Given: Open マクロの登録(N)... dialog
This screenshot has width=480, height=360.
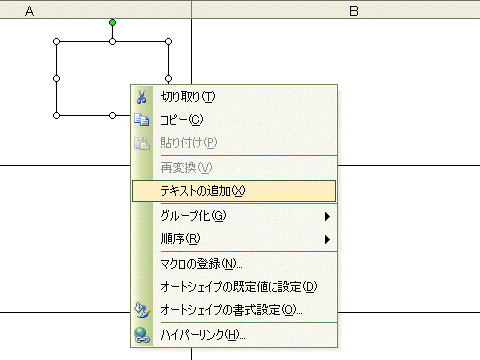Looking at the screenshot, I should tap(234, 264).
